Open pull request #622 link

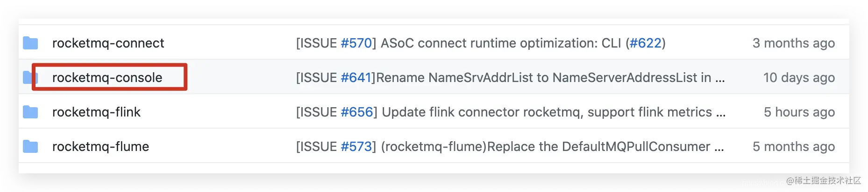645,43
